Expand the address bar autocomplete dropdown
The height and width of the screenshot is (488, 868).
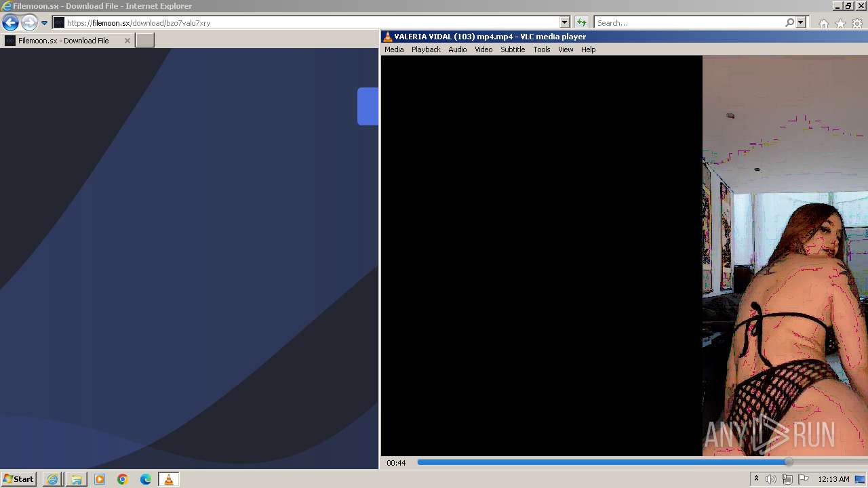(564, 23)
